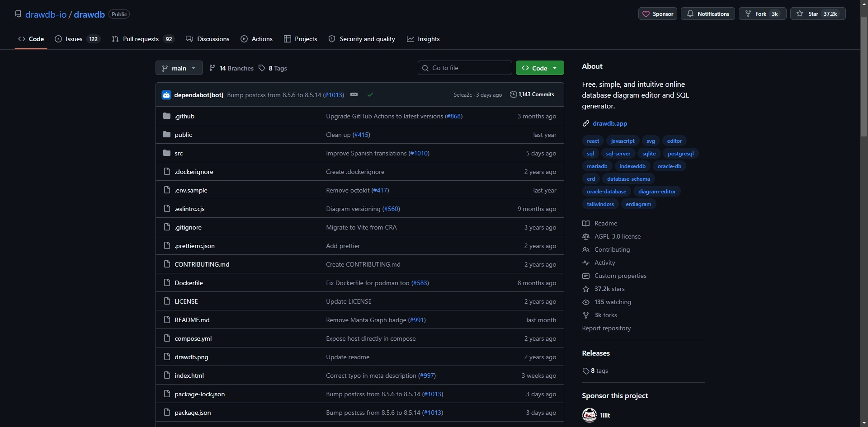
Task: Open the drawdb-io owner link
Action: tap(46, 14)
